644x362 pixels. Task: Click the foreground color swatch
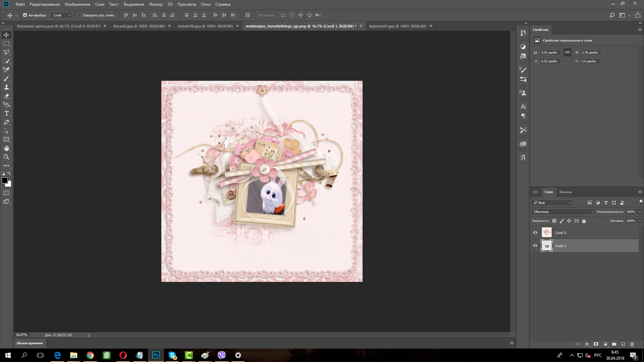click(x=4, y=181)
